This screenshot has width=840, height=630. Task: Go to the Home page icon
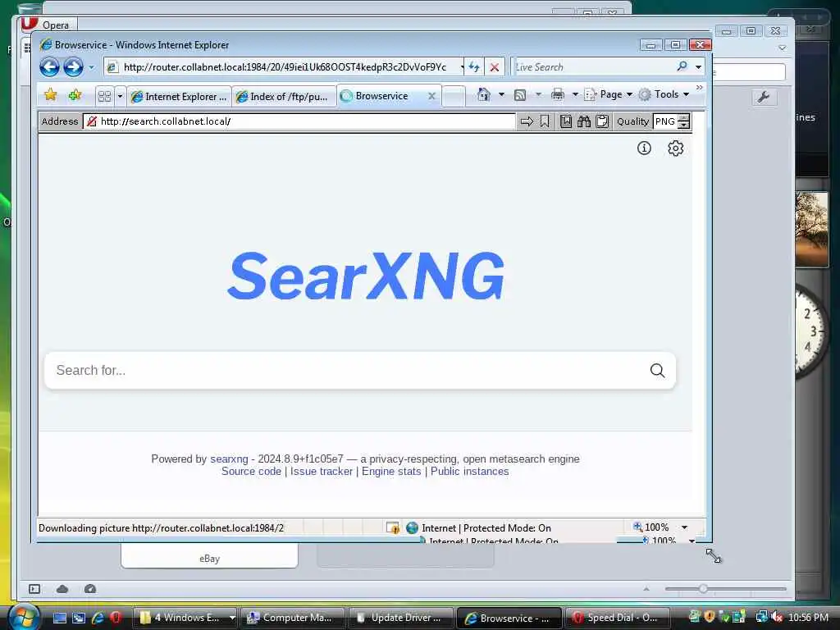tap(484, 95)
